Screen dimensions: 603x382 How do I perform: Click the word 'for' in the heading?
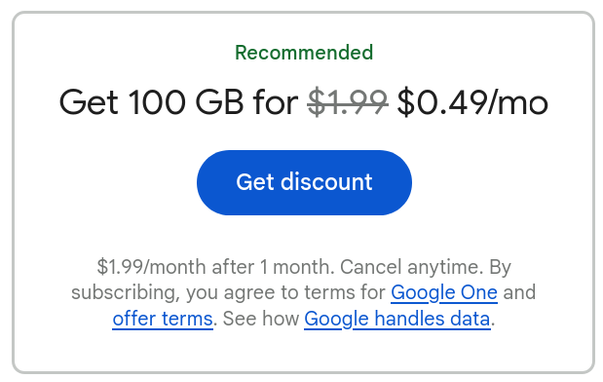pyautogui.click(x=275, y=102)
